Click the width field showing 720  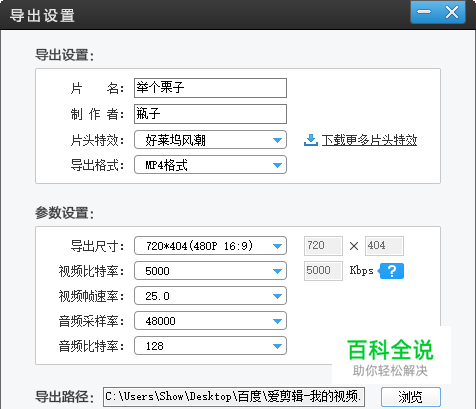coord(323,246)
